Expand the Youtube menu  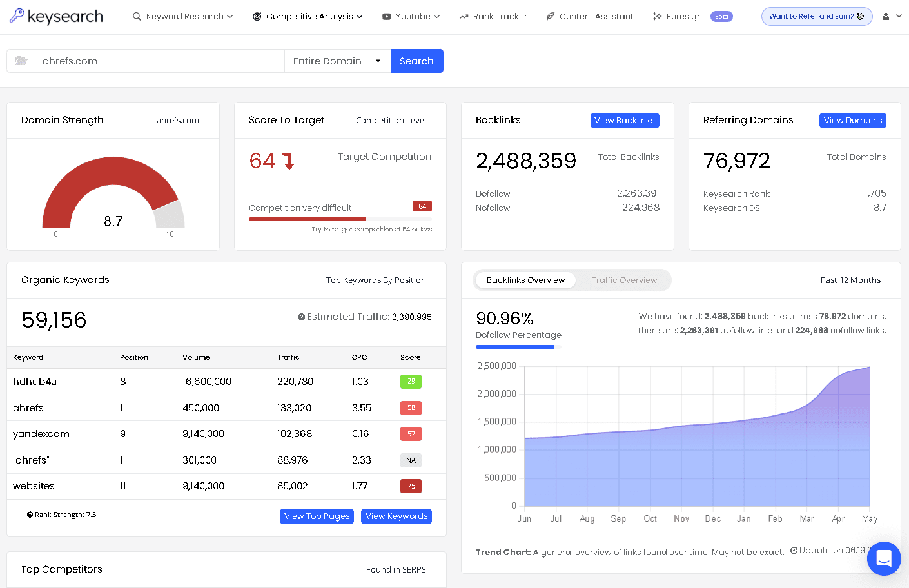click(411, 16)
